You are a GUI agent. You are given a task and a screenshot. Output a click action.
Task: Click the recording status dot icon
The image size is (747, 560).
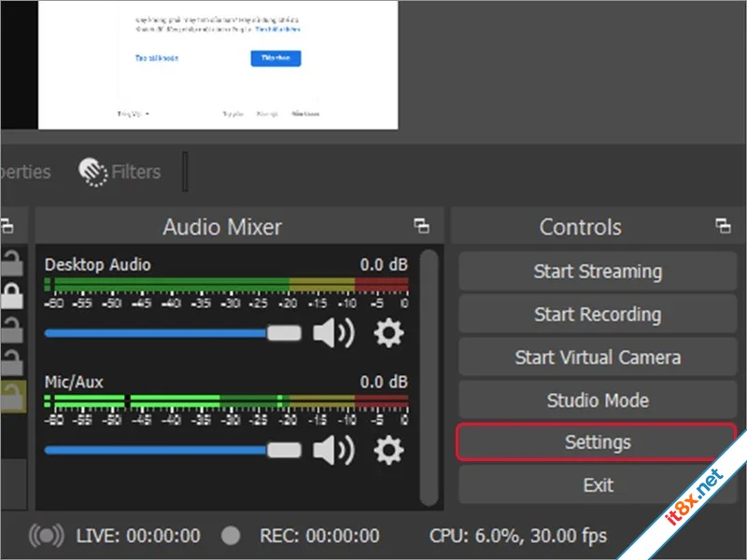231,536
